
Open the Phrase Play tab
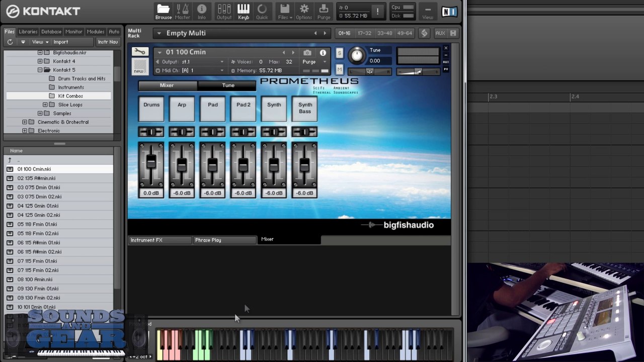coord(224,240)
